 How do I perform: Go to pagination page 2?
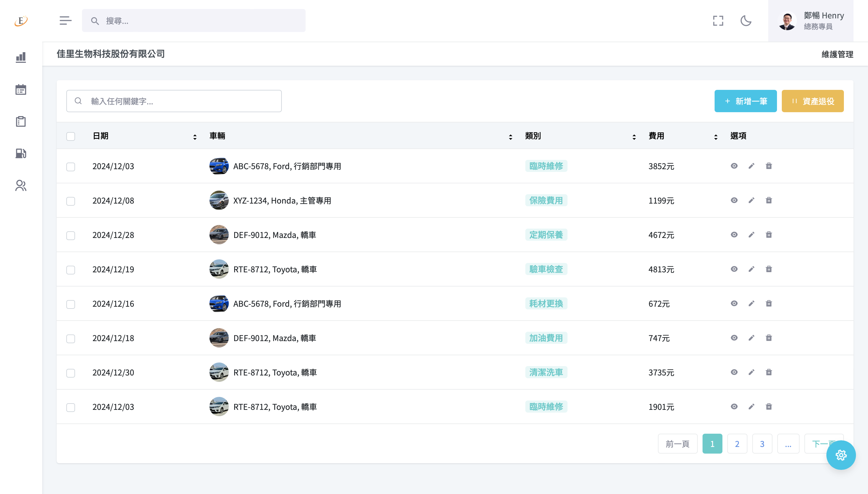737,443
